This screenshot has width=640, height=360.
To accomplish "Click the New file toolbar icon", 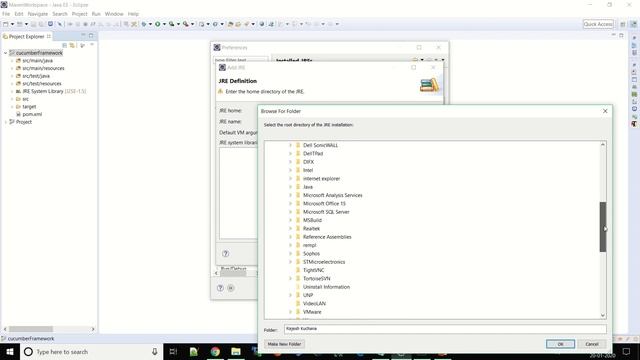I will [x=6, y=24].
